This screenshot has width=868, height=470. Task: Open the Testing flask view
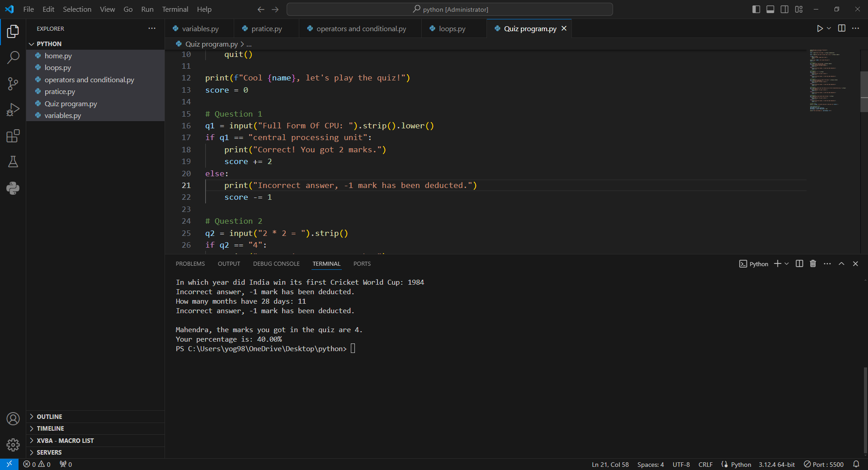(x=13, y=162)
